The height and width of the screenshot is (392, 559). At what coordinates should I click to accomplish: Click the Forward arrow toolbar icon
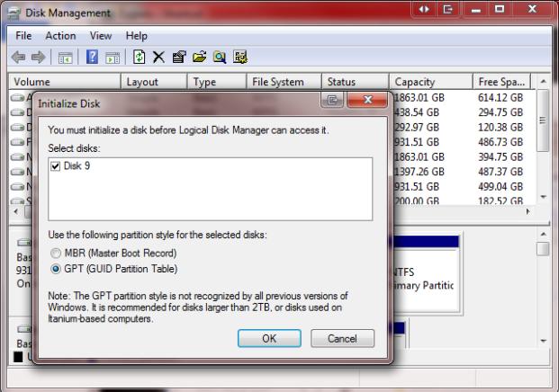click(38, 57)
